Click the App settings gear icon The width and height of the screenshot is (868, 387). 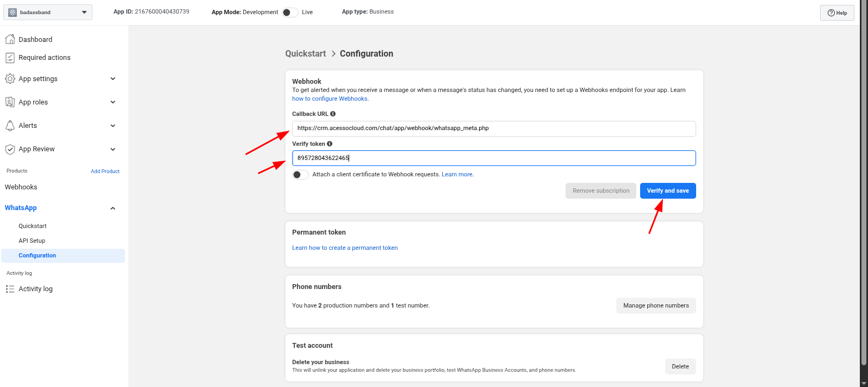pos(10,79)
